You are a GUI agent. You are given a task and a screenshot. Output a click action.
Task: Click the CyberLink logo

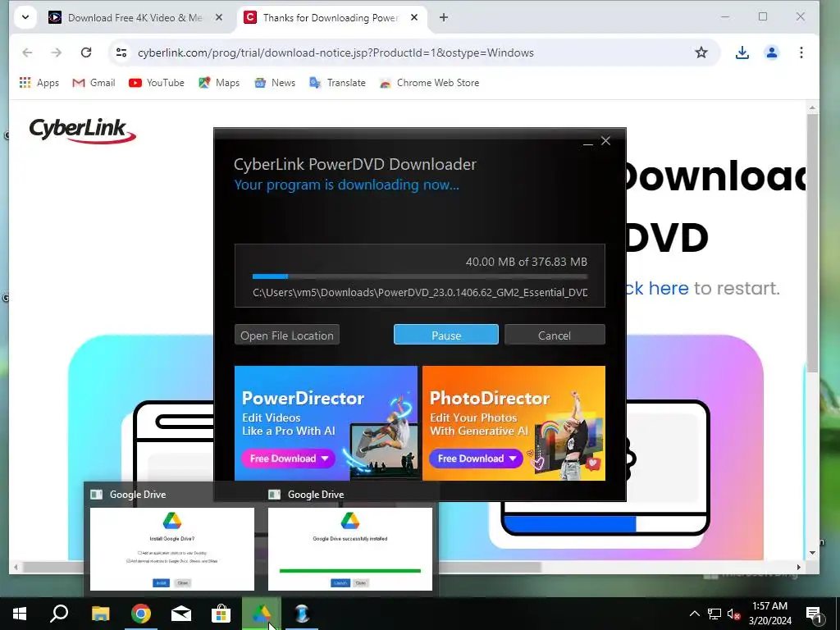coord(82,130)
